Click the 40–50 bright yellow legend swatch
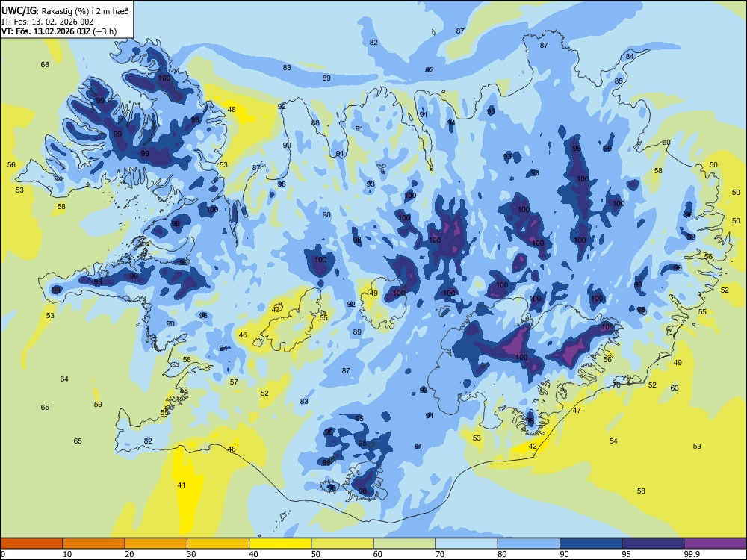This screenshot has height=560, width=747. [280, 544]
